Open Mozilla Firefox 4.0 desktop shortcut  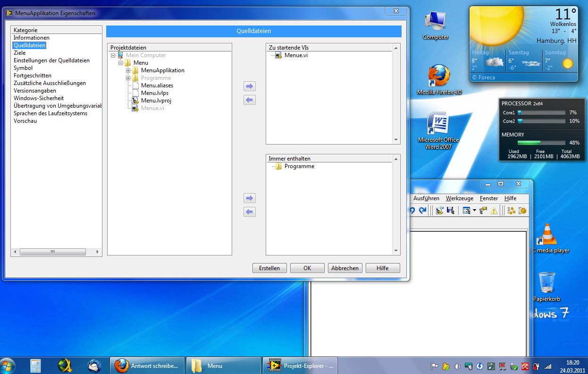pos(439,80)
